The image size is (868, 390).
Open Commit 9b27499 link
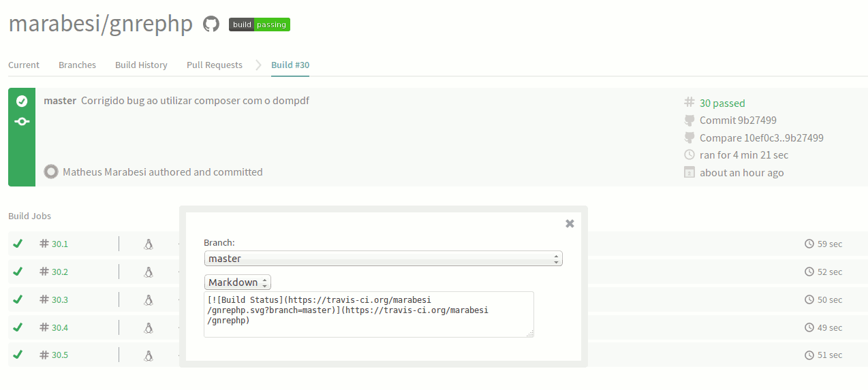(x=738, y=120)
